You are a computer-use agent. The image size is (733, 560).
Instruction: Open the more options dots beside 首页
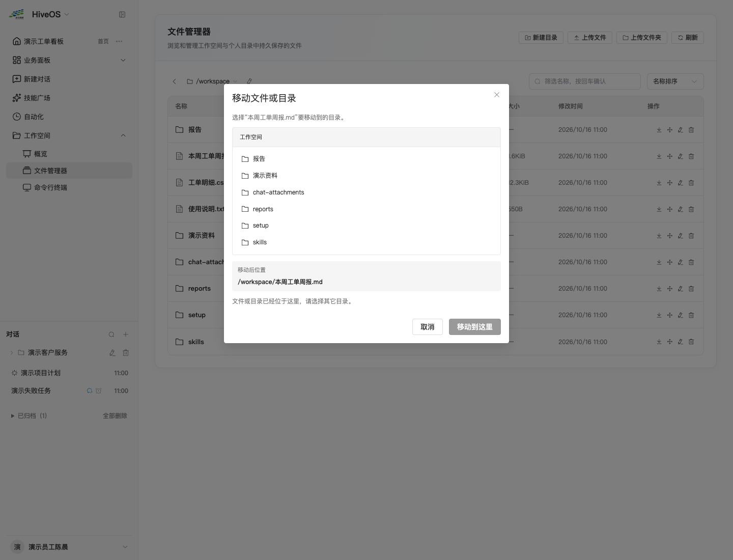(119, 41)
